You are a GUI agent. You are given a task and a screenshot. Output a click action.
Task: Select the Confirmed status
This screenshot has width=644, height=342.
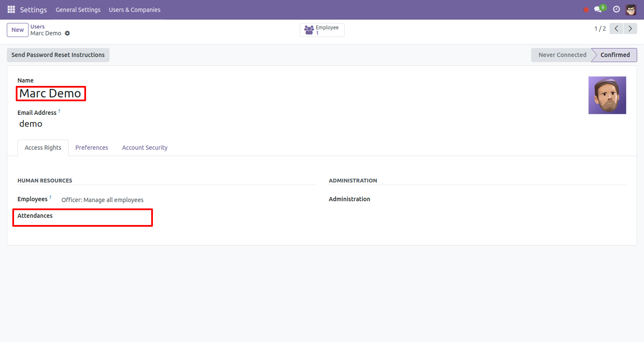point(615,55)
